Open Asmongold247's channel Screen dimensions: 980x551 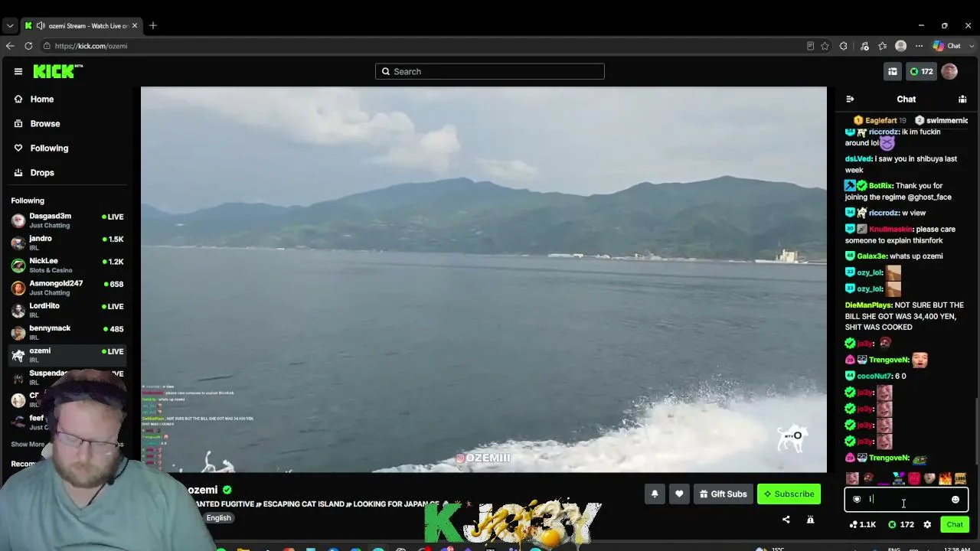click(67, 288)
